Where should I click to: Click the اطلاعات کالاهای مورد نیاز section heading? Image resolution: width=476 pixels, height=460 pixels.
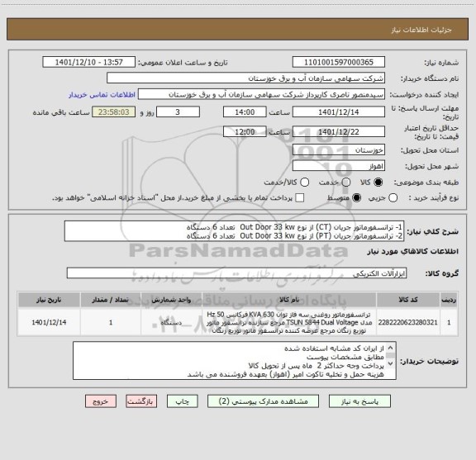click(x=413, y=252)
